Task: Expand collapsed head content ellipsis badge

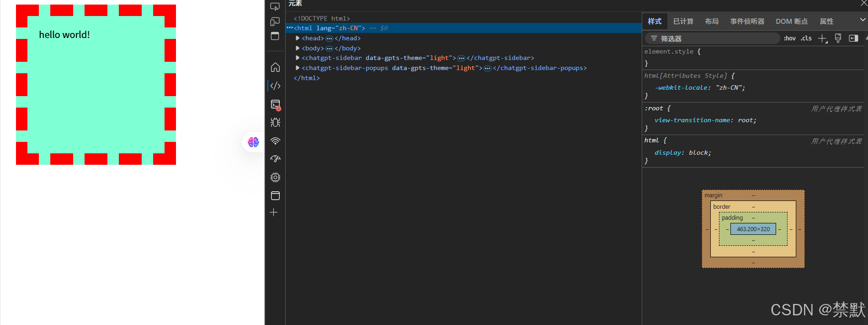Action: coord(329,38)
